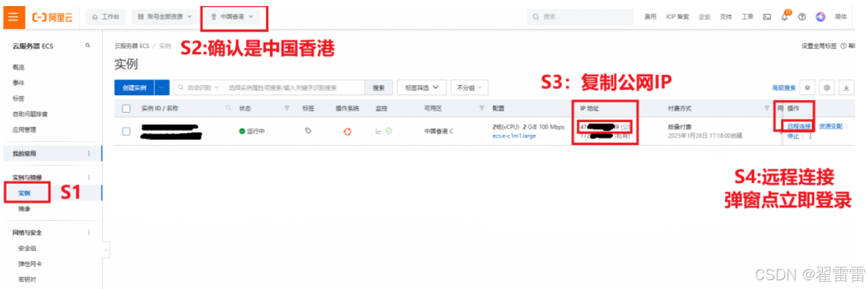This screenshot has width=868, height=289.
Task: Launch Cloud Shell terminal icon
Action: [767, 17]
